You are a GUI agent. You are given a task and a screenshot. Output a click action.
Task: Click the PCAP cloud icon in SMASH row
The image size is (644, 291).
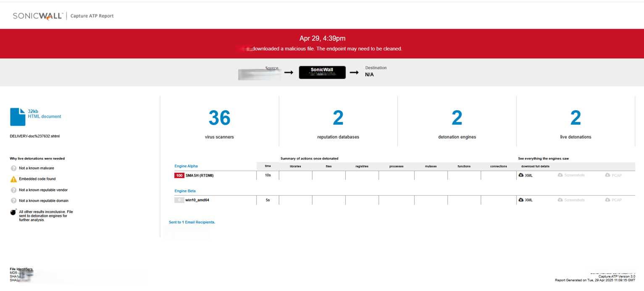click(607, 175)
